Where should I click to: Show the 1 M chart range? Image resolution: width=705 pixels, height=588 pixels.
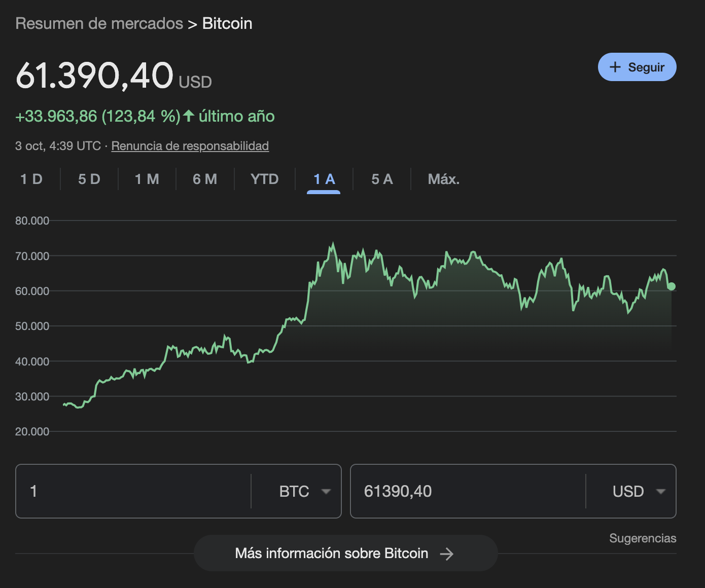pos(147,179)
